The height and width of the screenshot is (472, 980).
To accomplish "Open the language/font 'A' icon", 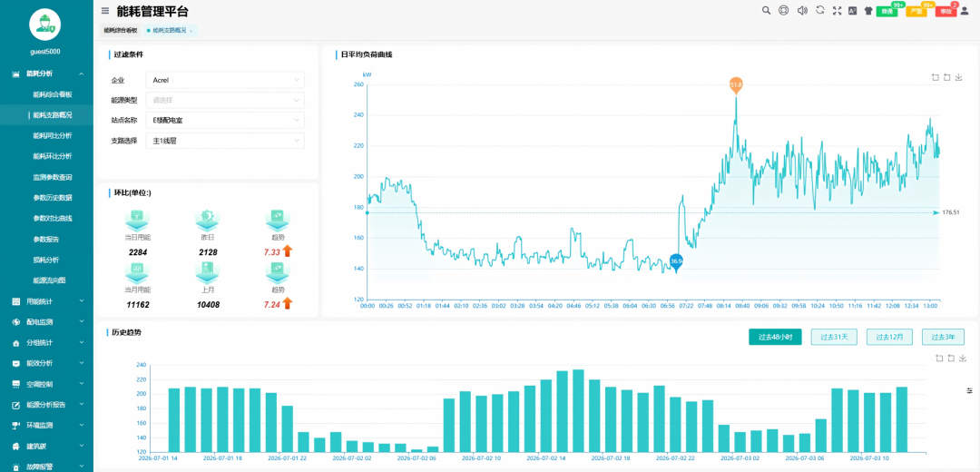I will coord(852,11).
